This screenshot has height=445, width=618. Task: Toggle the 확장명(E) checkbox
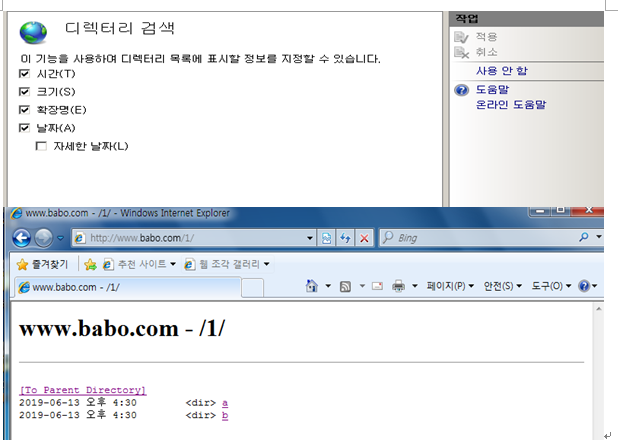[x=24, y=110]
